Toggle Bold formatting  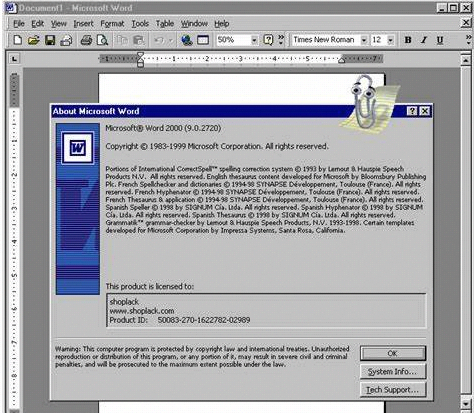[408, 40]
